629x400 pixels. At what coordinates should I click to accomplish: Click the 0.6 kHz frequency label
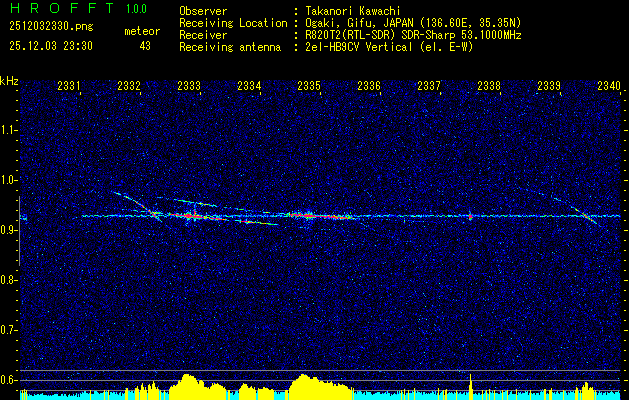tap(8, 380)
